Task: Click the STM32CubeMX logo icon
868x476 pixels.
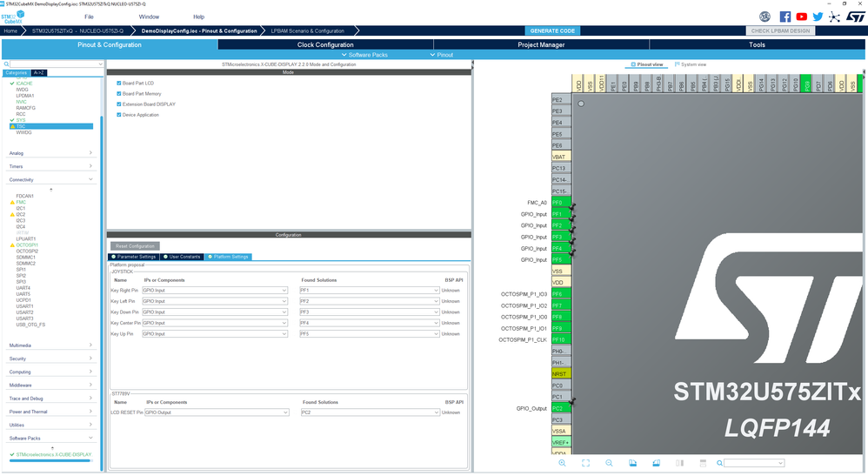Action: 13,17
